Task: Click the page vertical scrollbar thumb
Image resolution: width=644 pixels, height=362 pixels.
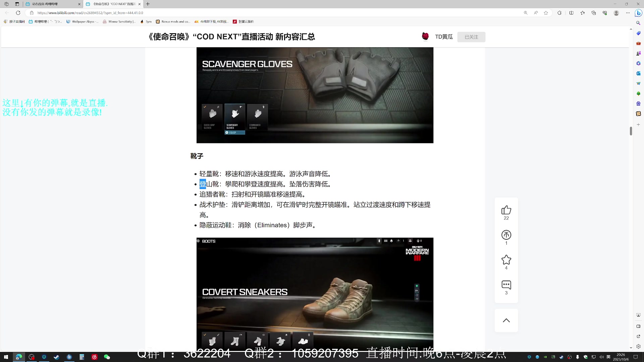Action: [631, 131]
